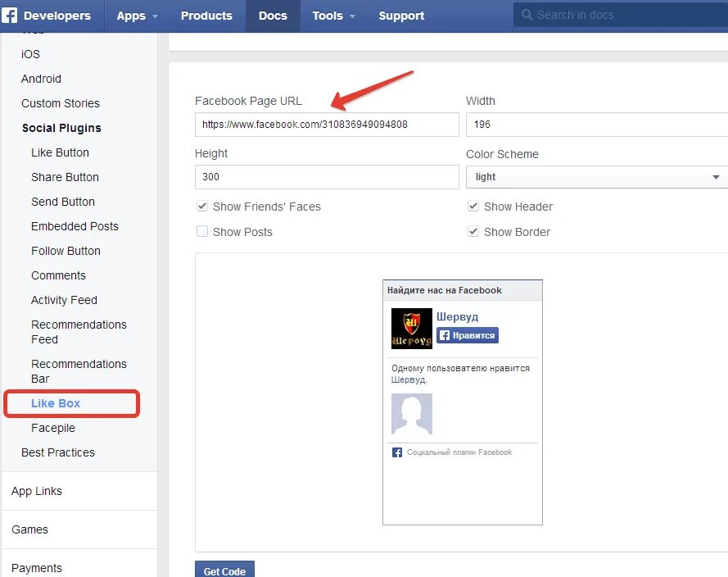Select Like Box in sidebar
The height and width of the screenshot is (577, 728).
click(56, 404)
